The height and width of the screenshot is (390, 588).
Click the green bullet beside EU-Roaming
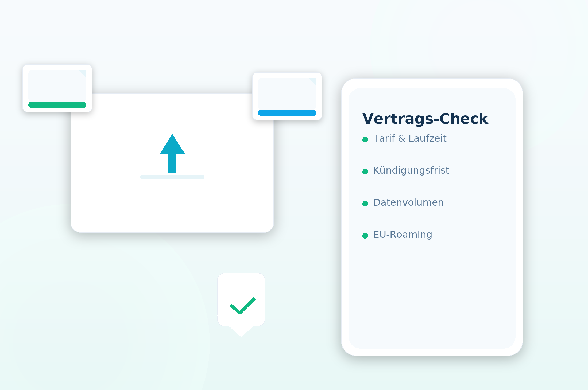click(x=365, y=236)
